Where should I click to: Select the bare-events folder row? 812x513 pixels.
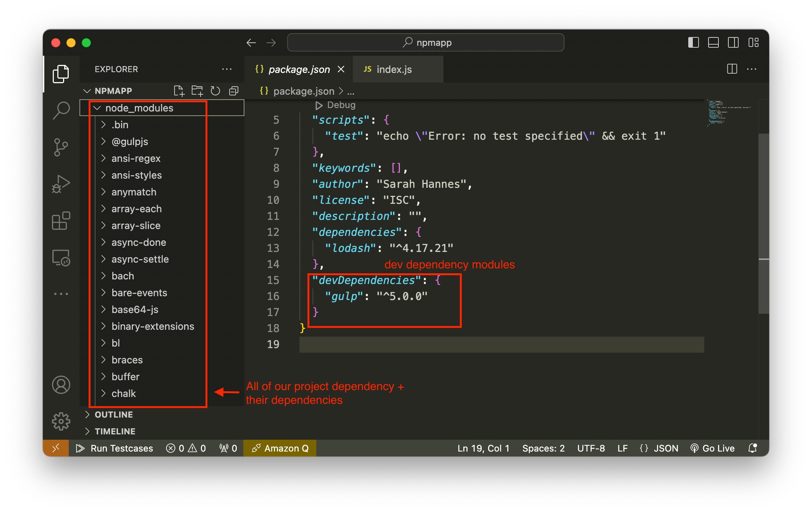pyautogui.click(x=162, y=293)
